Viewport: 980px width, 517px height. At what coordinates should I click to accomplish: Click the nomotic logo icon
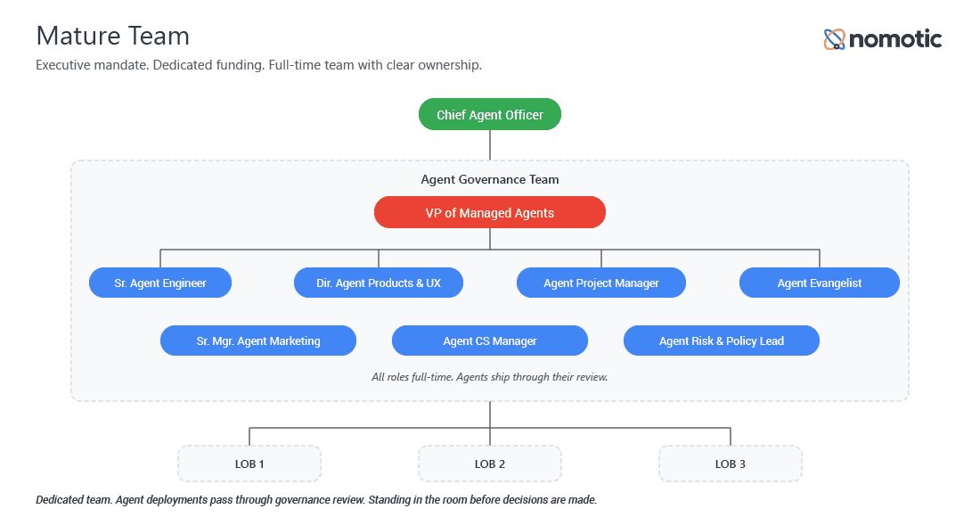pyautogui.click(x=835, y=39)
